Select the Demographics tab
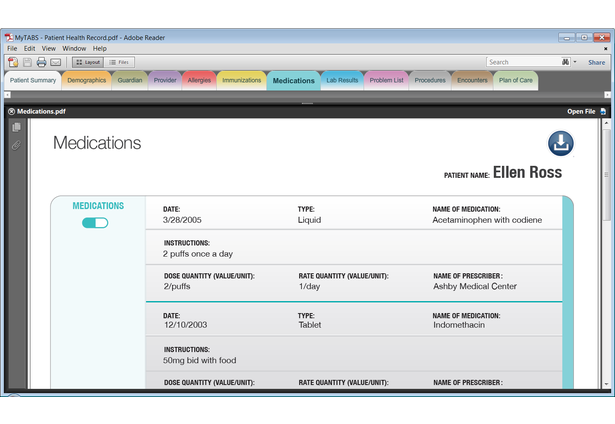 point(87,80)
